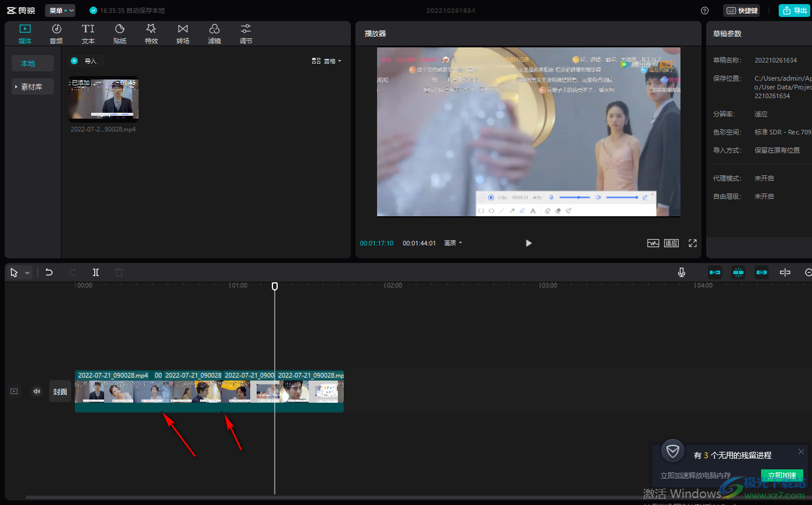Open the waveform scope icon in player
Image resolution: width=812 pixels, height=505 pixels.
coord(653,243)
